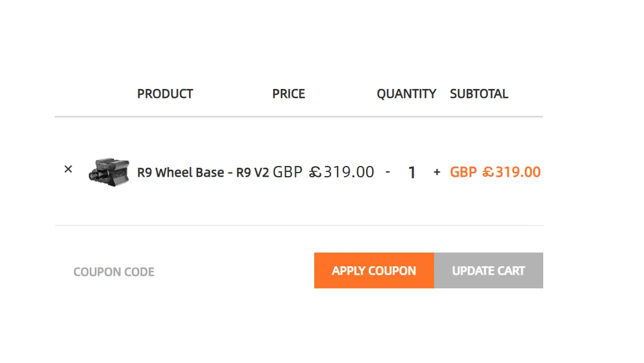Image resolution: width=644 pixels, height=363 pixels.
Task: Click the Apply Coupon button
Action: (374, 270)
